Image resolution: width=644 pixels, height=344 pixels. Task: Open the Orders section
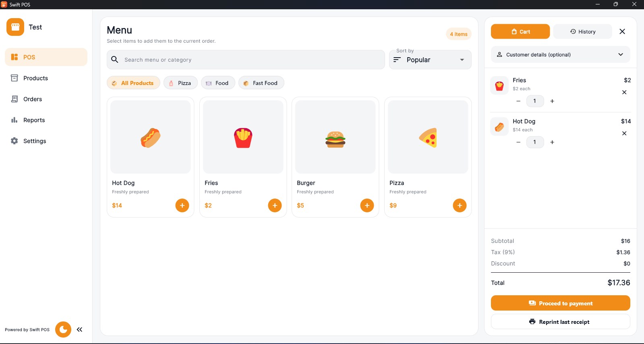46,99
